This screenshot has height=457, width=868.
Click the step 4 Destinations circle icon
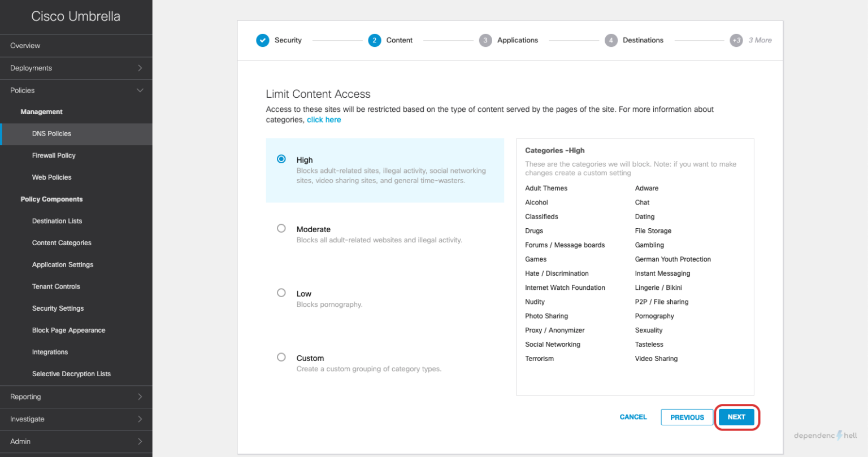[x=611, y=40]
